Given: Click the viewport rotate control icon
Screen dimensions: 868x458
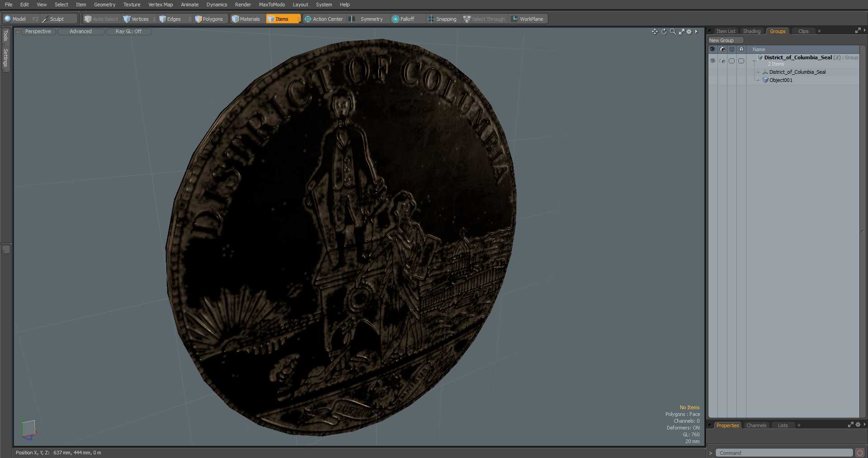Looking at the screenshot, I should pyautogui.click(x=664, y=32).
